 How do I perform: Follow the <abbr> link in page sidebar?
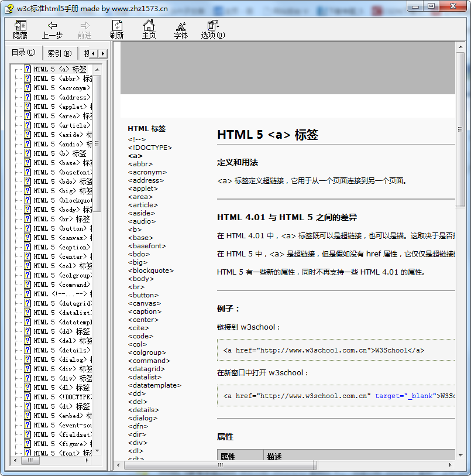[140, 164]
